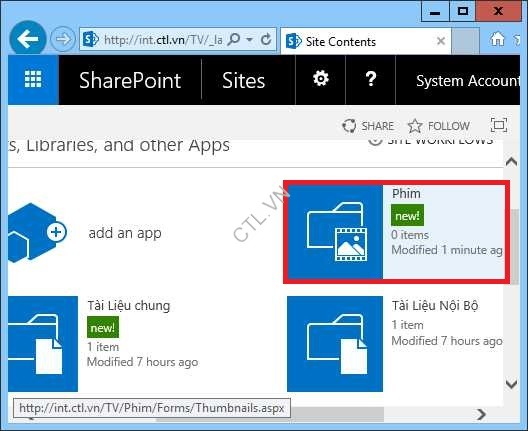Share the site via SHARE button
Screen dimensions: 528x431
click(x=368, y=126)
